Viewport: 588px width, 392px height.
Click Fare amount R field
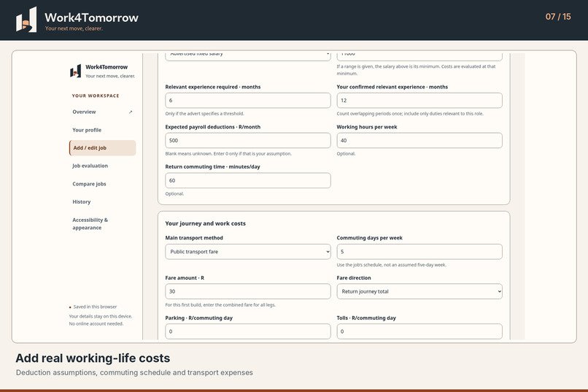coord(248,291)
